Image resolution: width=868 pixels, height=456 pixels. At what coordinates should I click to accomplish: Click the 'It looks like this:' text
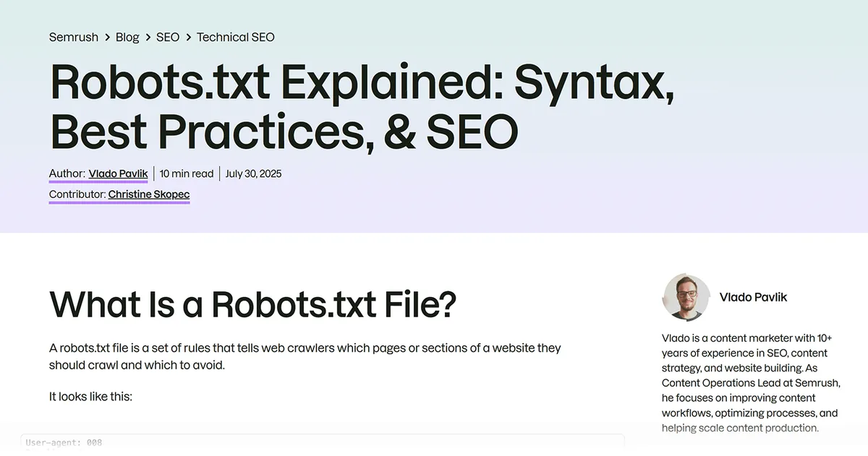tap(90, 397)
